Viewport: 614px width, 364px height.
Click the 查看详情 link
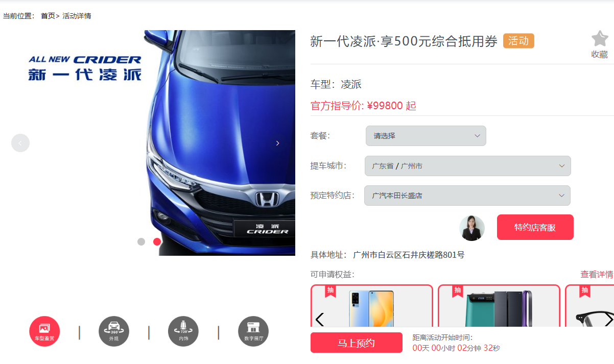(x=597, y=274)
